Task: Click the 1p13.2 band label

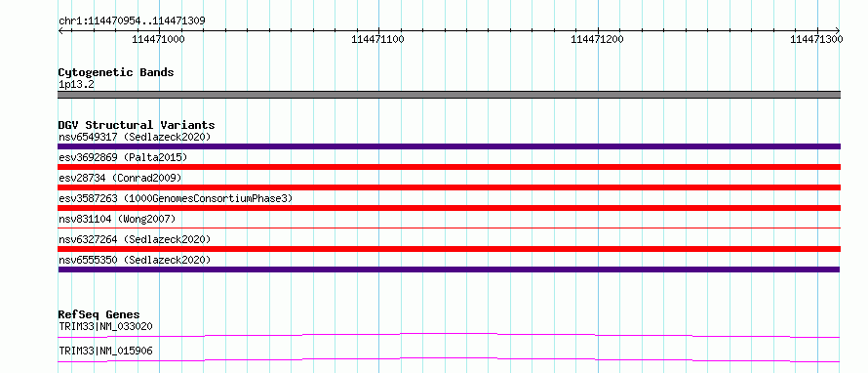Action: click(76, 84)
